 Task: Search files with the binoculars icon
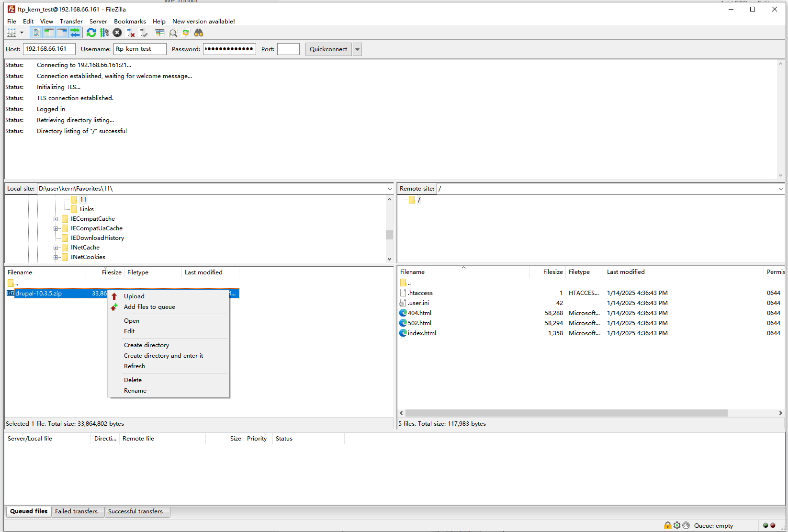(x=199, y=33)
